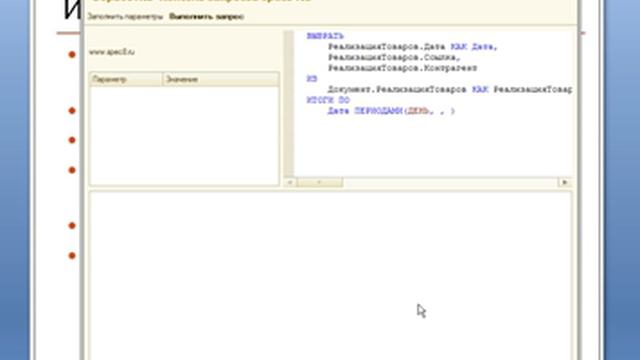
Task: Click the Дата ПЕРИОДАМИ(ДЕНЬ, , ) line
Action: pyautogui.click(x=391, y=111)
